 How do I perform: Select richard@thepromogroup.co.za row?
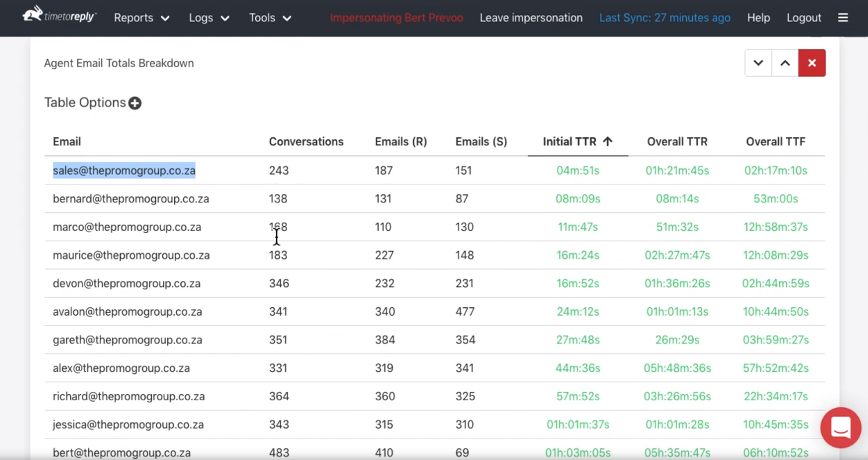(x=435, y=396)
